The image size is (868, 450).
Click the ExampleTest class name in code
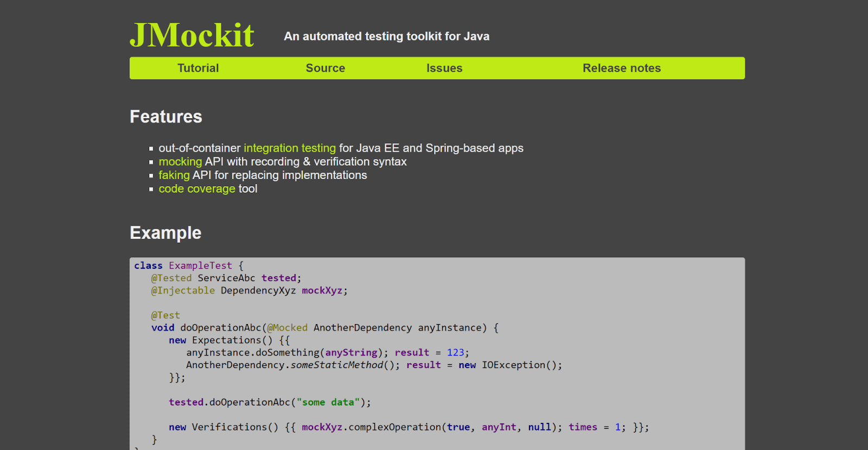pyautogui.click(x=200, y=265)
